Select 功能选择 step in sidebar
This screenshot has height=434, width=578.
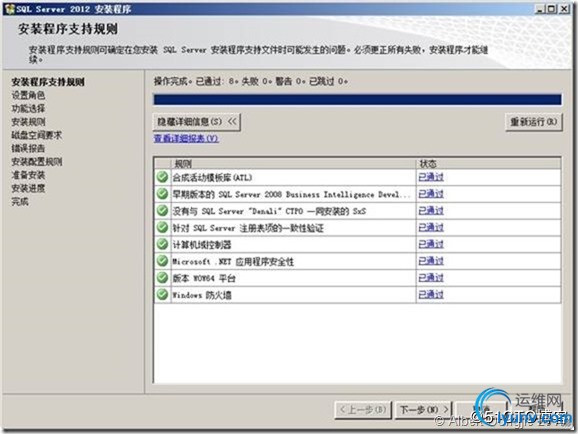click(x=28, y=108)
